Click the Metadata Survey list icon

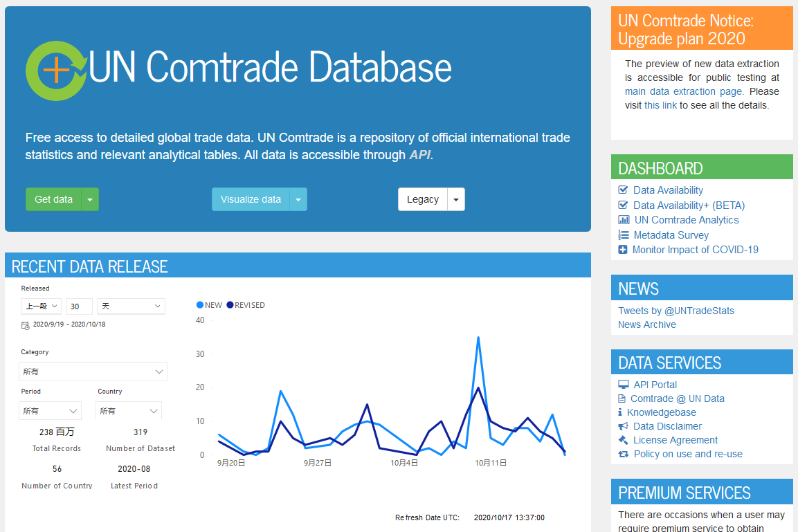click(624, 235)
